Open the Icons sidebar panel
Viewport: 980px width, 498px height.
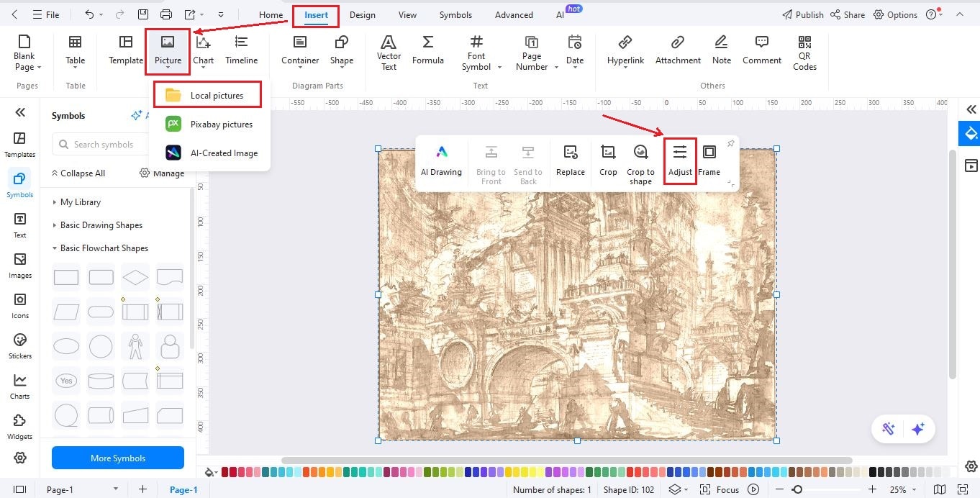[20, 305]
